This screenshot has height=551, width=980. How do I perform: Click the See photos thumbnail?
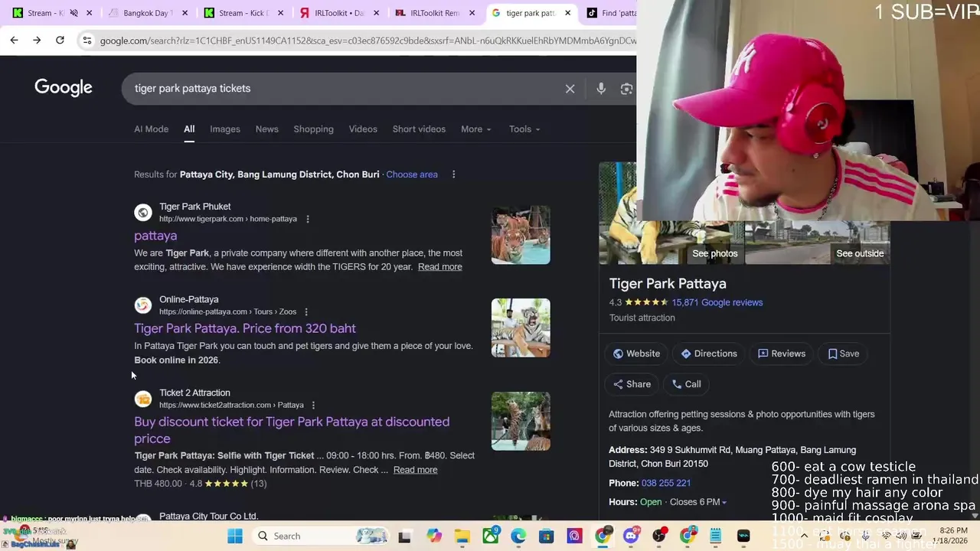pyautogui.click(x=715, y=253)
